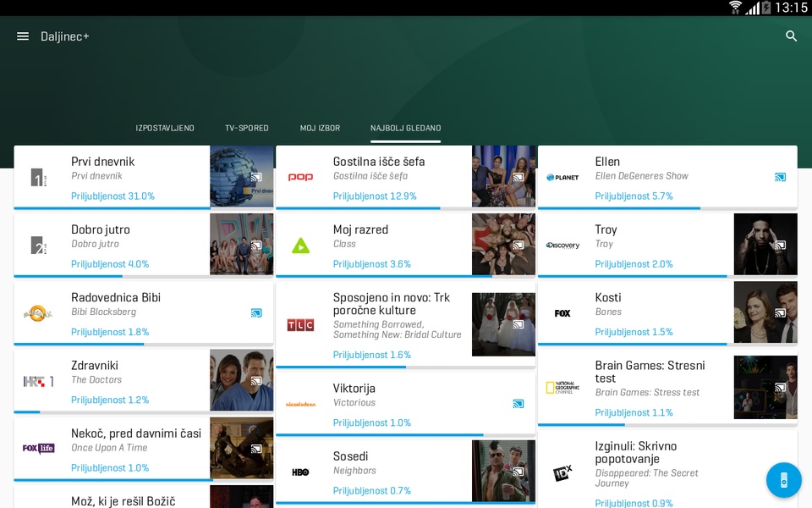Open the search magnifier icon

click(791, 36)
